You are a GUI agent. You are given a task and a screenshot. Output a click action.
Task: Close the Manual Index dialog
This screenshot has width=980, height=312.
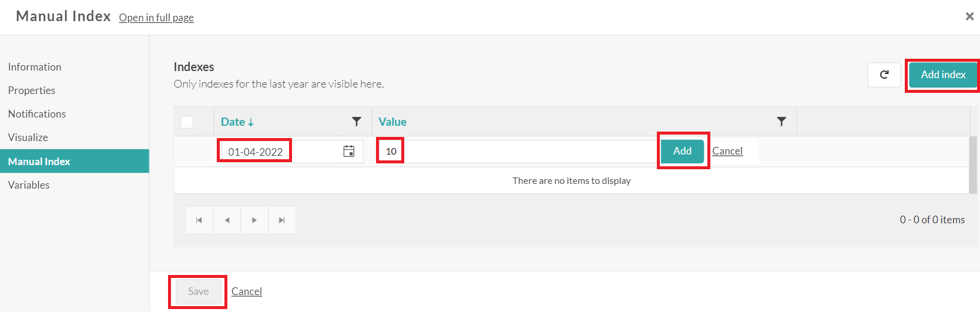pyautogui.click(x=969, y=16)
